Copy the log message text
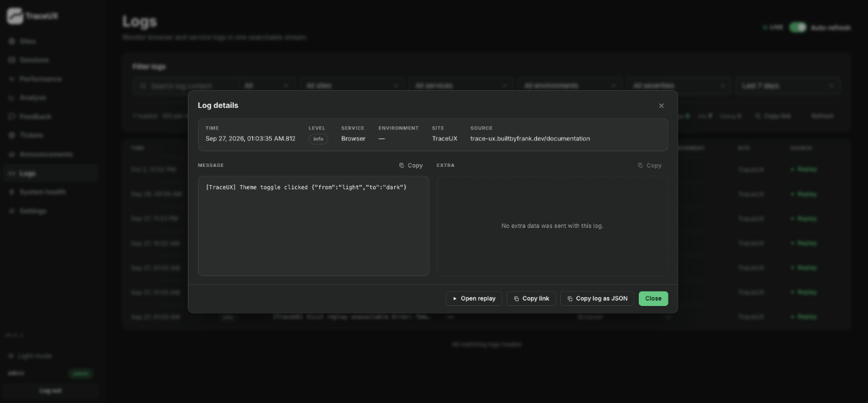This screenshot has width=868, height=403. click(411, 166)
